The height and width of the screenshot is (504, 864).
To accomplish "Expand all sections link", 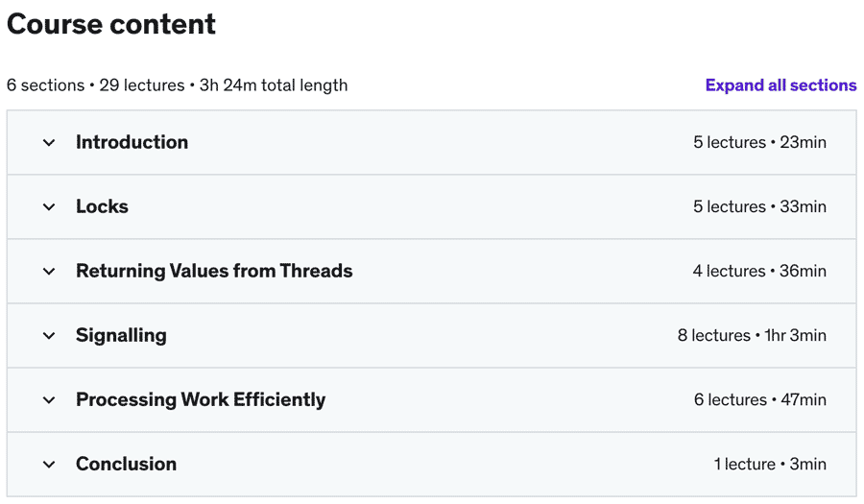I will tap(780, 84).
